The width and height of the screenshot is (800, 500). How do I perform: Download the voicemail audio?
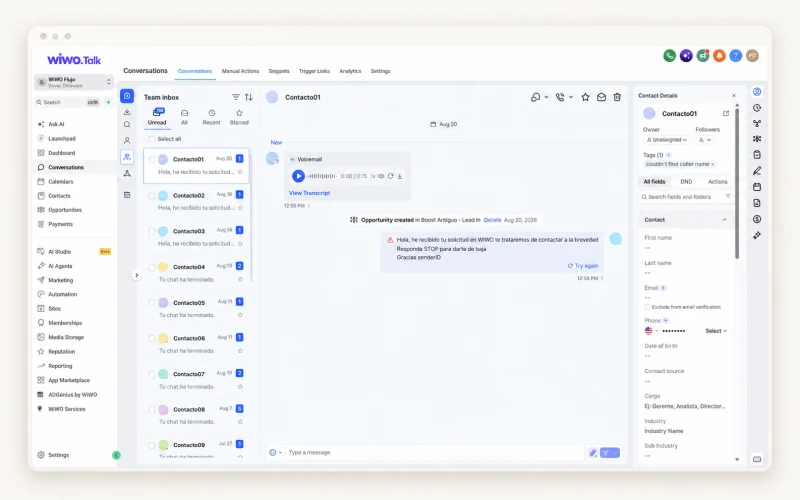399,176
